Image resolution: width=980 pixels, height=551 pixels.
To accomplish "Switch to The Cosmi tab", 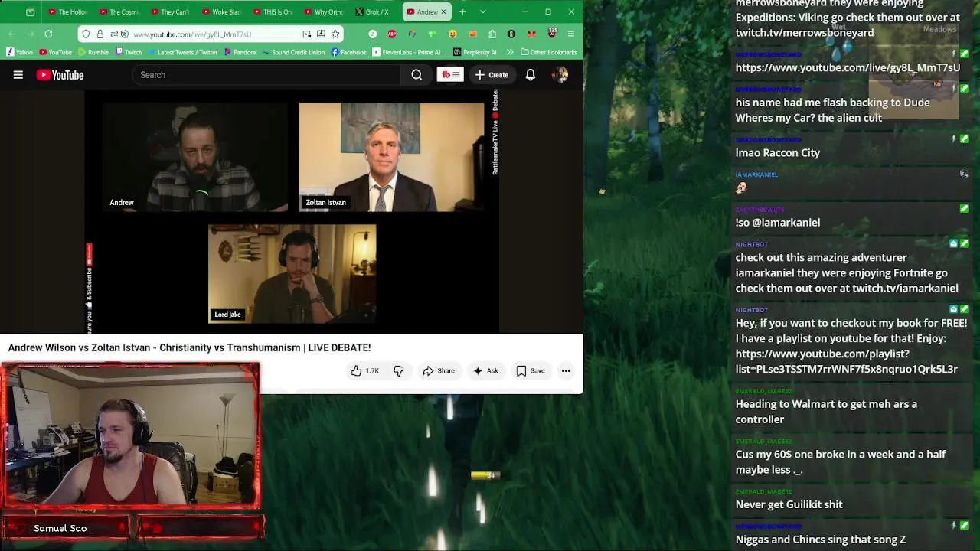I will (119, 11).
